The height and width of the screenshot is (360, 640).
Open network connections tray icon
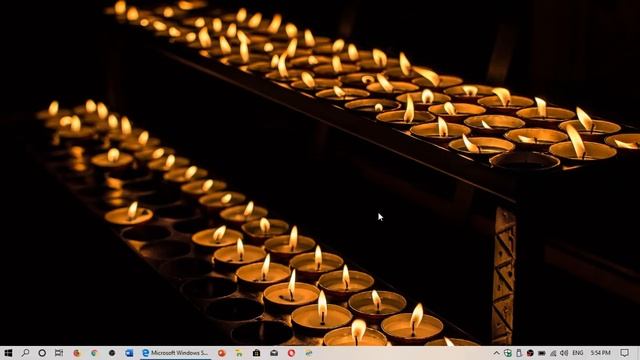[553, 353]
